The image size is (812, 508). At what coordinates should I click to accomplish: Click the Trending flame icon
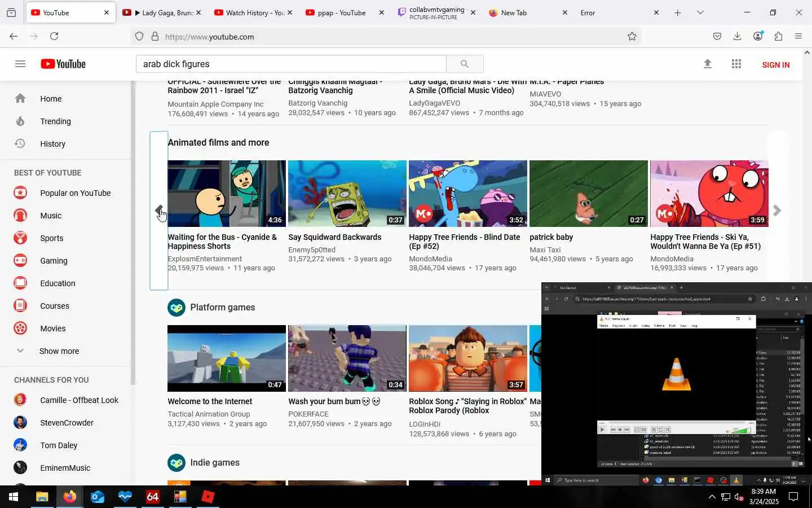pos(20,121)
